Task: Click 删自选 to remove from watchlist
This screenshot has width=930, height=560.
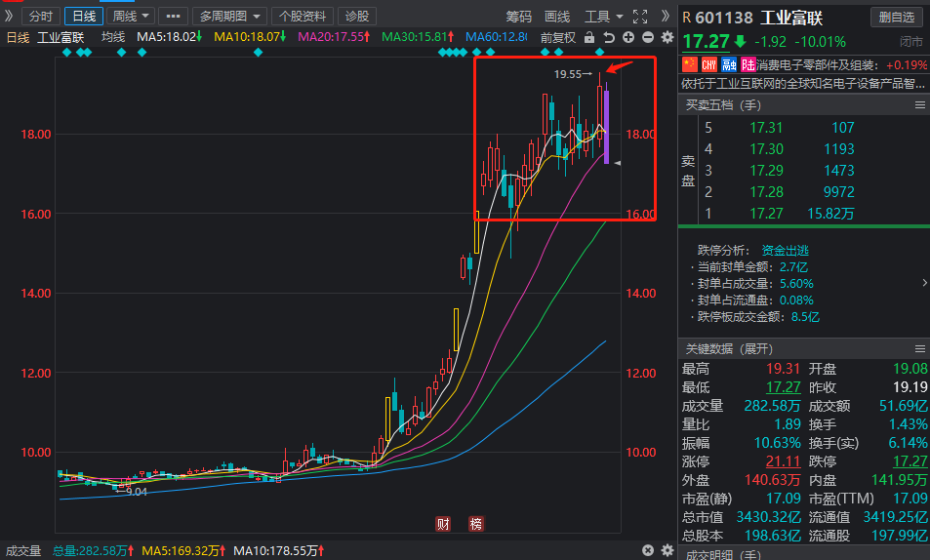Action: pyautogui.click(x=897, y=17)
